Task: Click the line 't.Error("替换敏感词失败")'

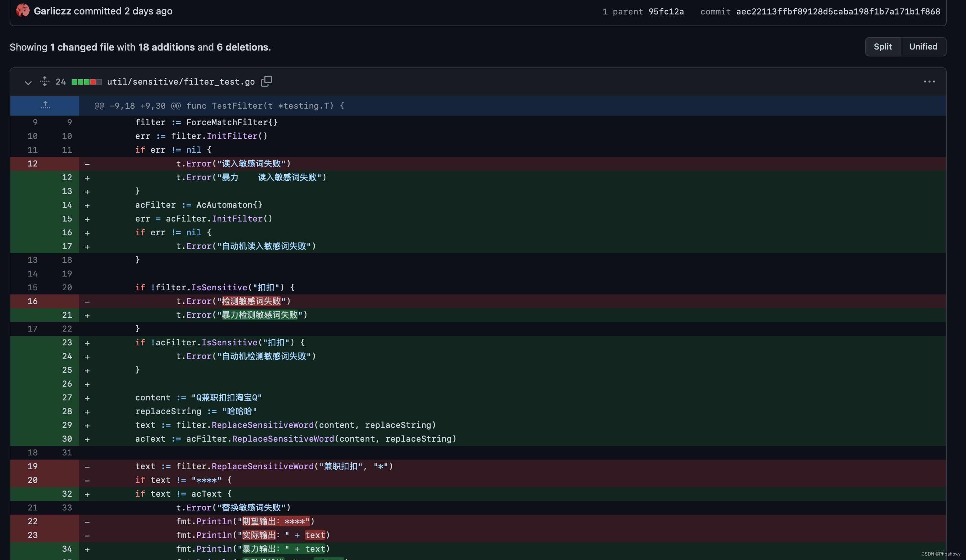Action: 233,508
